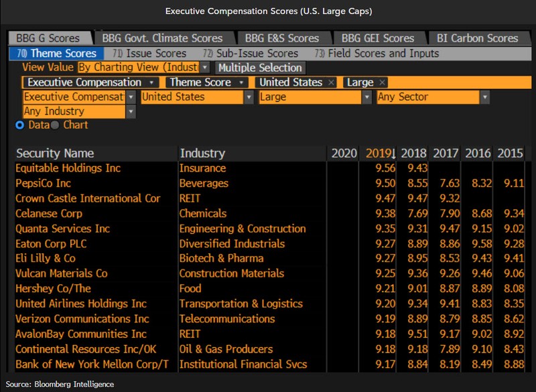This screenshot has height=392, width=536.
Task: Open Quanta Services Inc security
Action: pyautogui.click(x=62, y=228)
